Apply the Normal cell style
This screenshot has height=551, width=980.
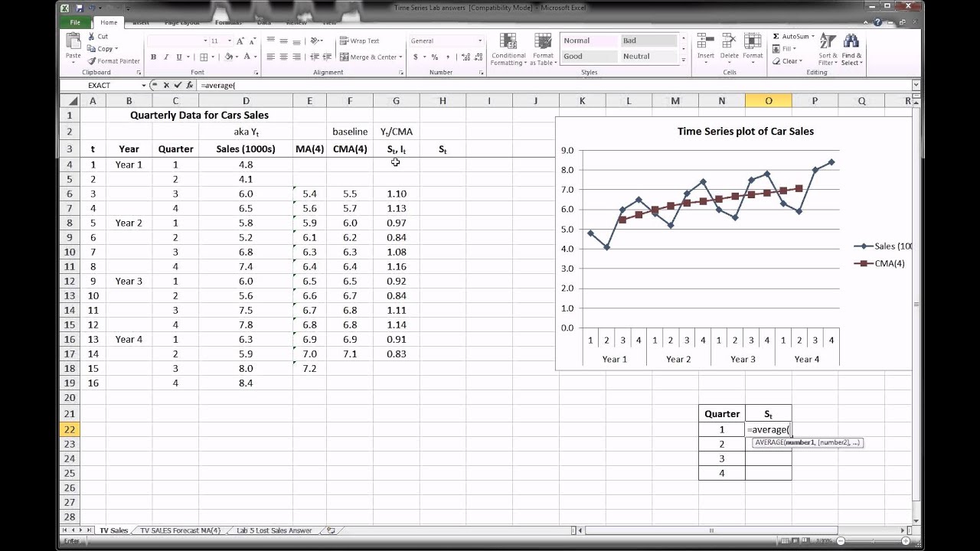pyautogui.click(x=590, y=41)
